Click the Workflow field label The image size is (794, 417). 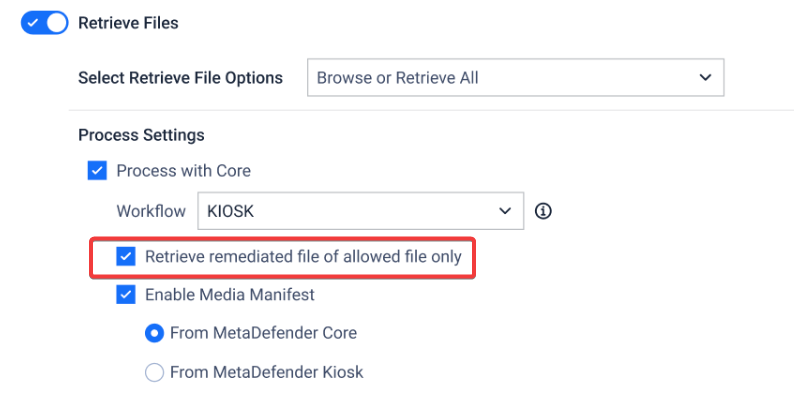click(151, 211)
